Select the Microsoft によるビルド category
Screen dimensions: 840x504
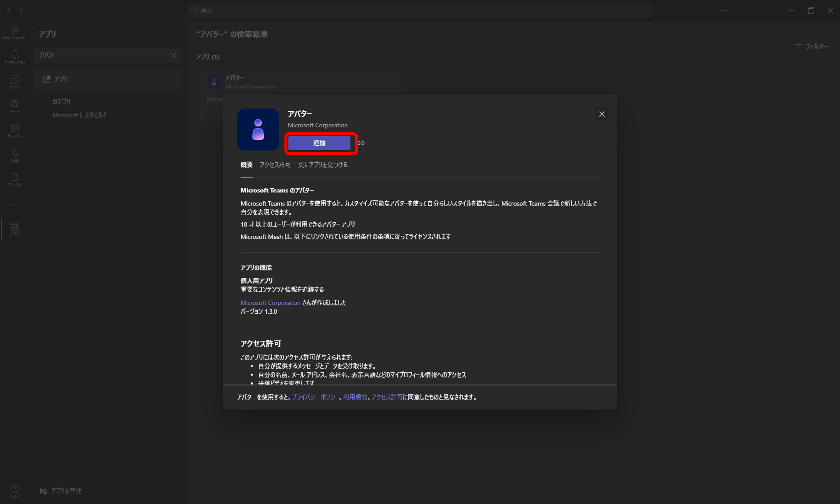[80, 115]
